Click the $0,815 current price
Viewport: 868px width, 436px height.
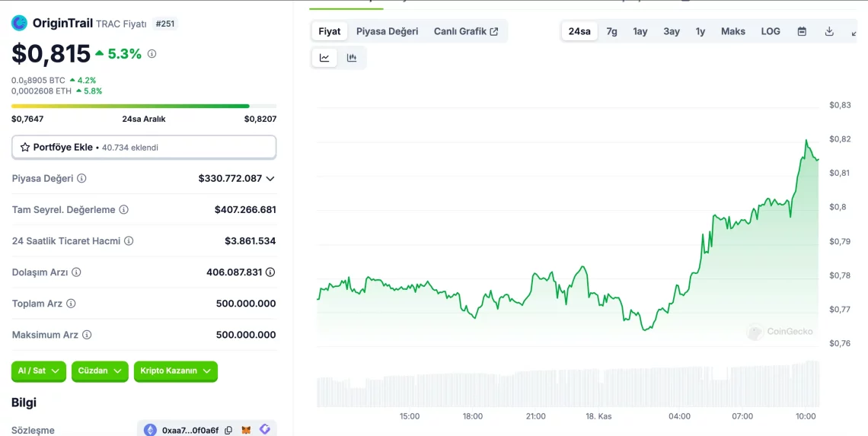pyautogui.click(x=51, y=54)
